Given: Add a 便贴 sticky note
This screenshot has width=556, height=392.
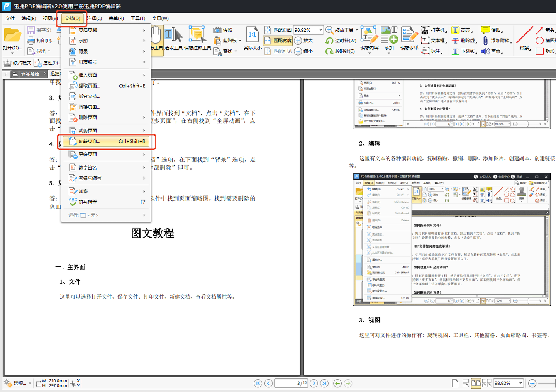Looking at the screenshot, I should coord(492,30).
